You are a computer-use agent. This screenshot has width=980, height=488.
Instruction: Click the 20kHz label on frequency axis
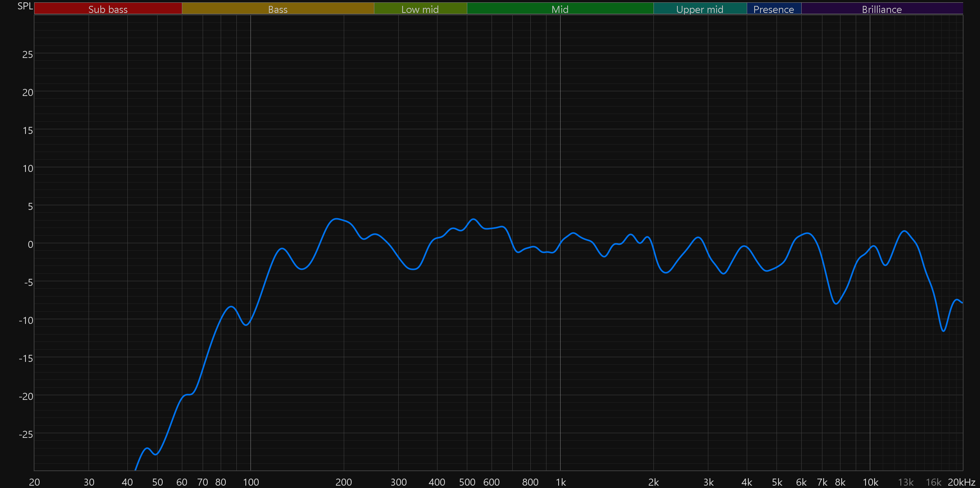pyautogui.click(x=961, y=482)
